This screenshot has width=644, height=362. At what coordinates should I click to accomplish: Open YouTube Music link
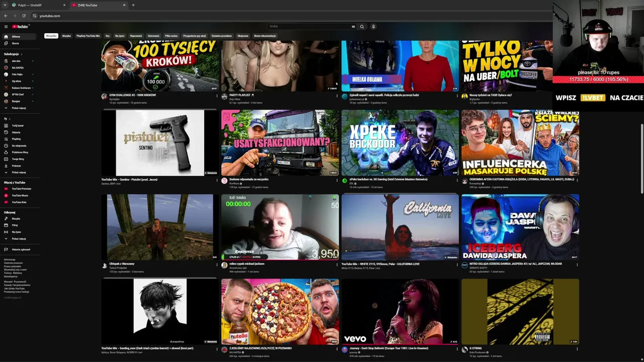18,196
